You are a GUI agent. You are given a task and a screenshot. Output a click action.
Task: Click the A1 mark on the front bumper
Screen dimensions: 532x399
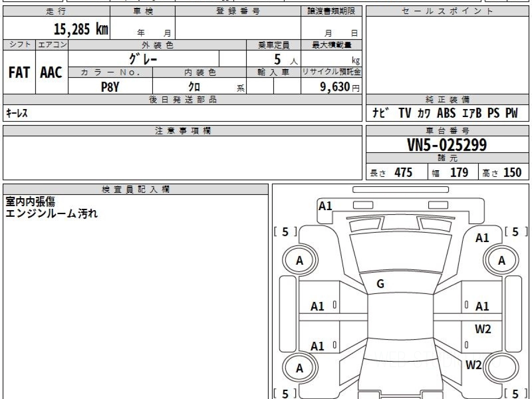point(325,206)
